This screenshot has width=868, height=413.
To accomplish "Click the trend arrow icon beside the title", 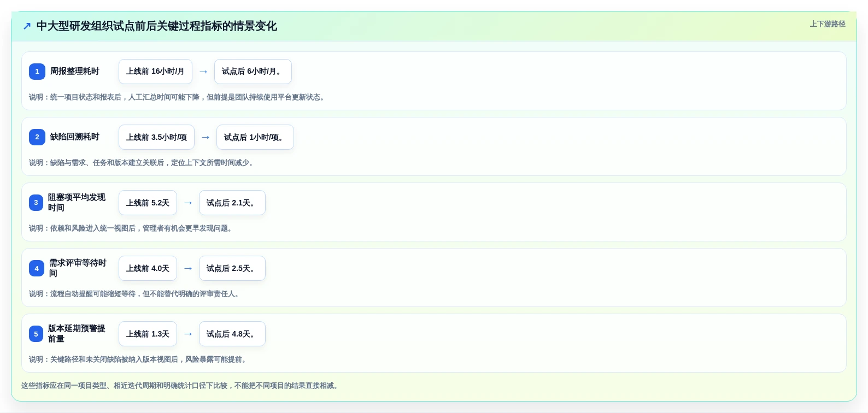I will tap(27, 26).
